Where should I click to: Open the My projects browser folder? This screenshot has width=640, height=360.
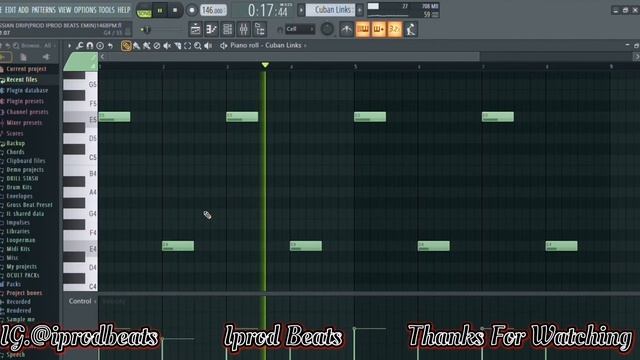click(22, 267)
